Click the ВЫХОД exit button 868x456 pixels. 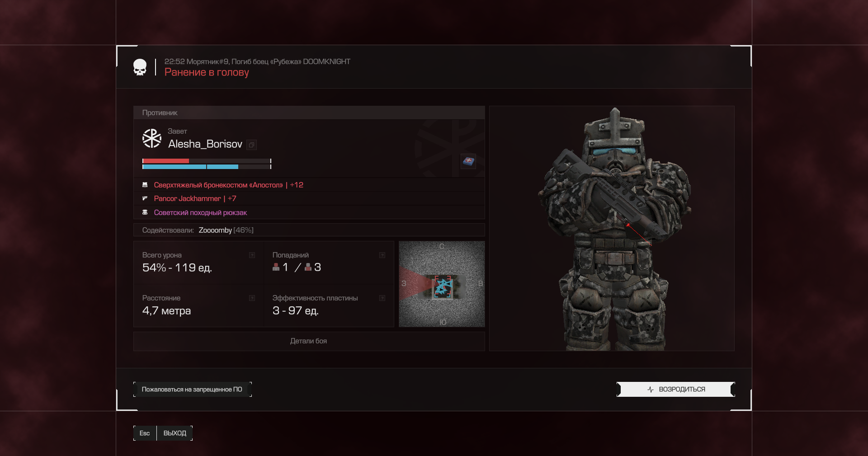click(175, 433)
